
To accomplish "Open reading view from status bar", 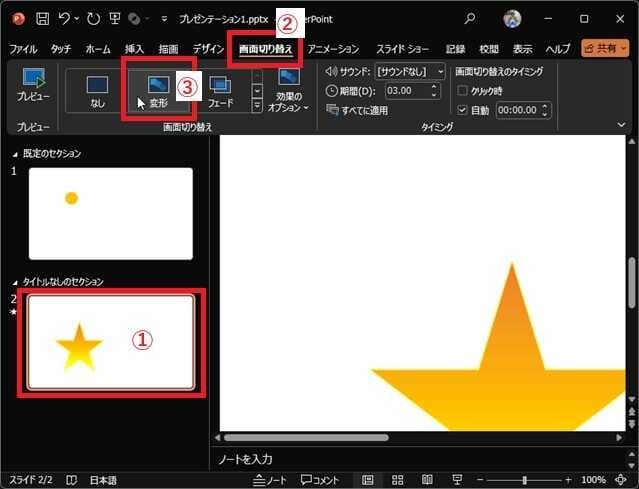I will pyautogui.click(x=427, y=480).
